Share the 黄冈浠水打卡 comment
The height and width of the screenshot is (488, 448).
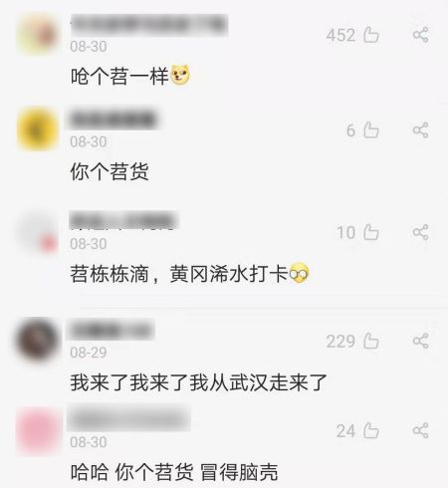(421, 232)
